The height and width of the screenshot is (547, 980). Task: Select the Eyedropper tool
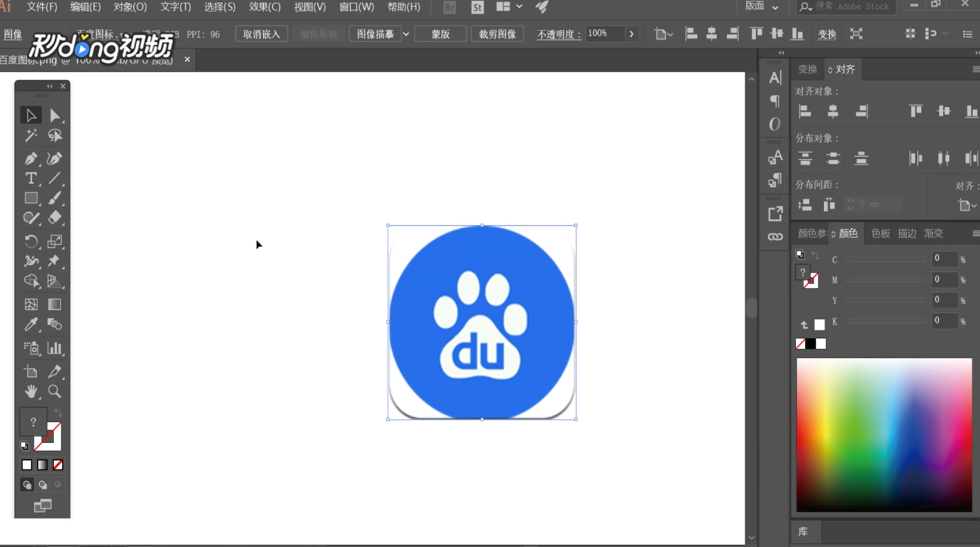[x=30, y=324]
